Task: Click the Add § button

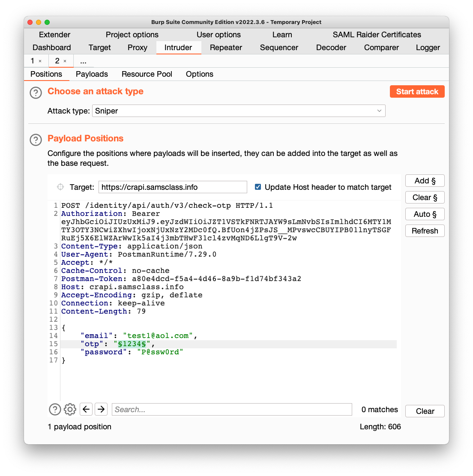Action: [425, 181]
